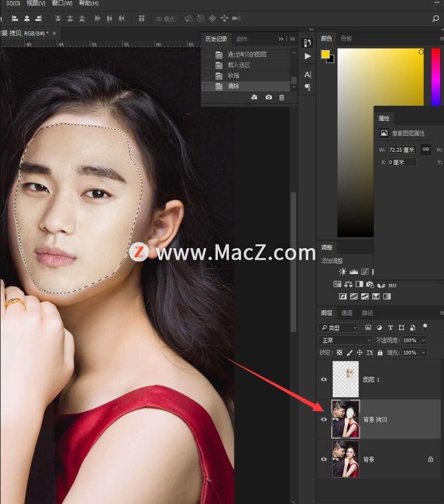Screen dimensions: 444x504
Task: Select 收缩 history state
Action: click(246, 76)
